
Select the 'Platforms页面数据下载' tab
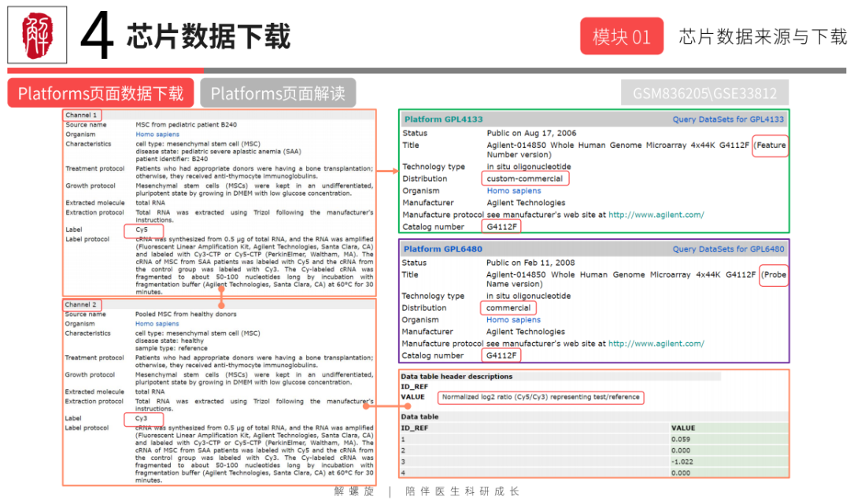click(101, 93)
